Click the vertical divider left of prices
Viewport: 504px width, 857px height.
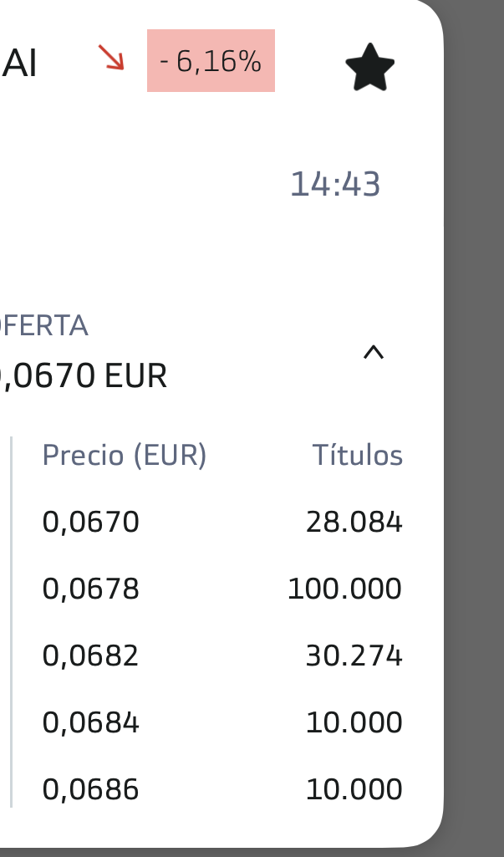(11, 623)
